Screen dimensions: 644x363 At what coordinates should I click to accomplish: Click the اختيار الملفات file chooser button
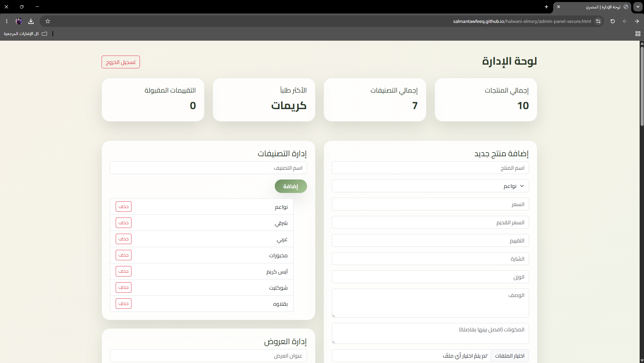point(509,356)
